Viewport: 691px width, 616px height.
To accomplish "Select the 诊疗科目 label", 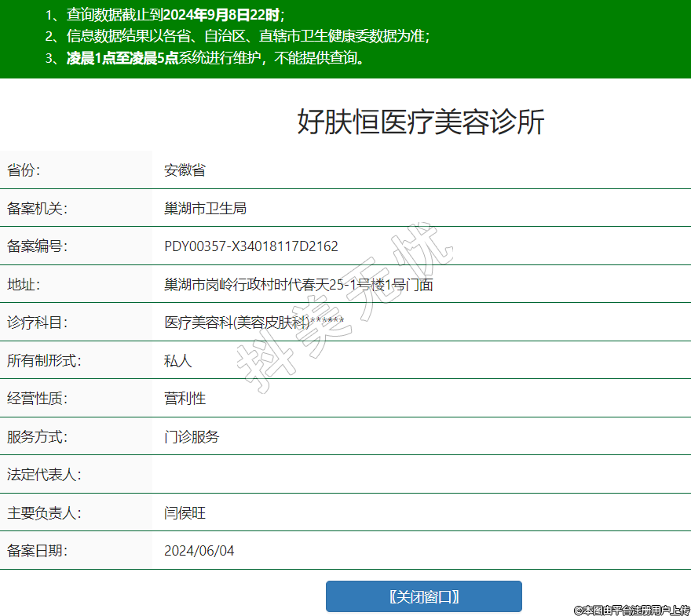I will [x=38, y=323].
